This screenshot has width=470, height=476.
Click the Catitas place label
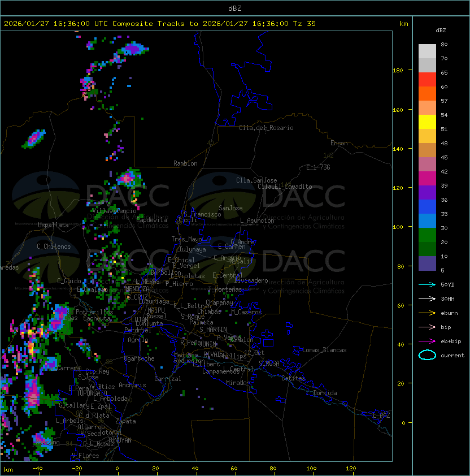(293, 378)
